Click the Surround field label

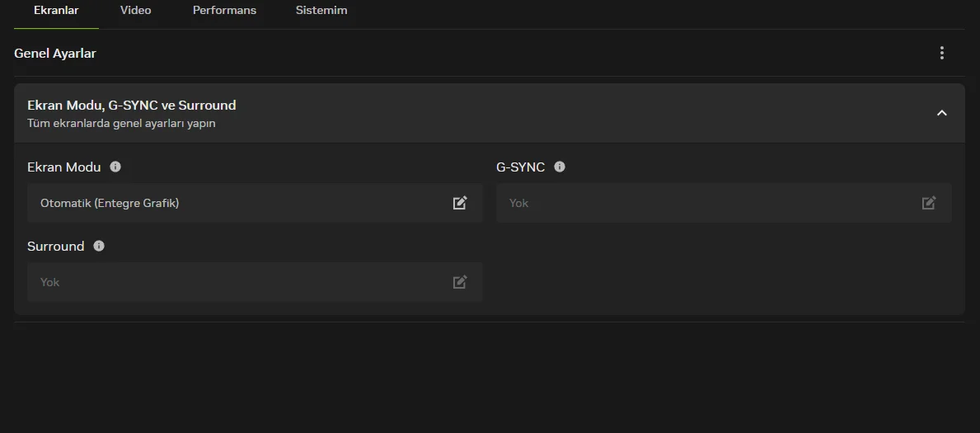(56, 247)
